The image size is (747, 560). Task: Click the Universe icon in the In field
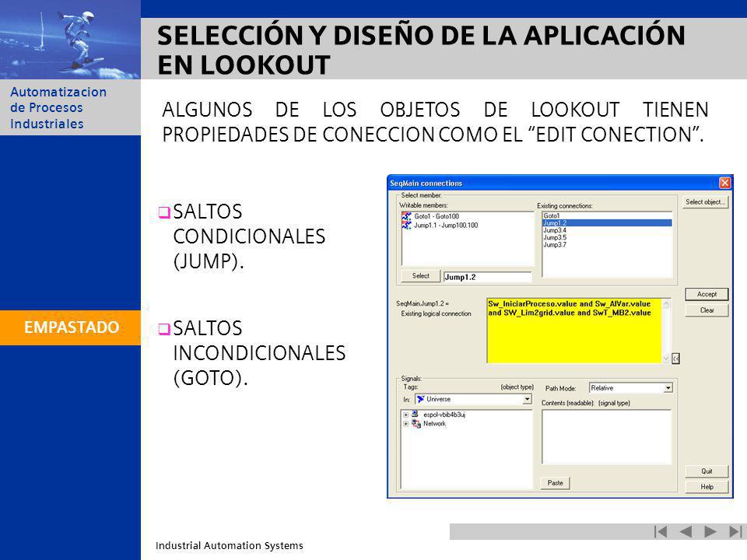(420, 399)
